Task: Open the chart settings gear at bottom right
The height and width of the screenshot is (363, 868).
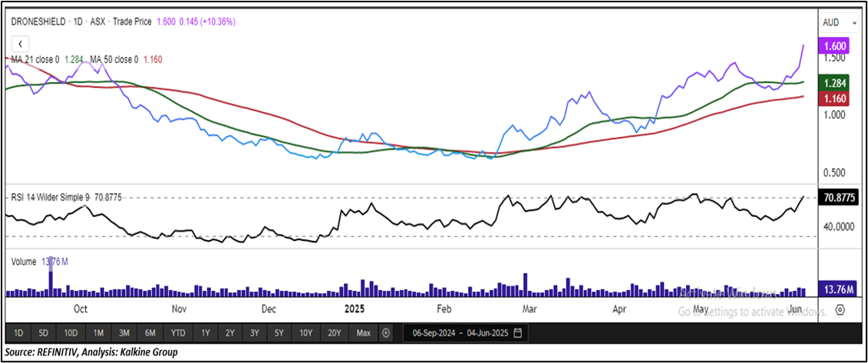Action: pyautogui.click(x=840, y=309)
